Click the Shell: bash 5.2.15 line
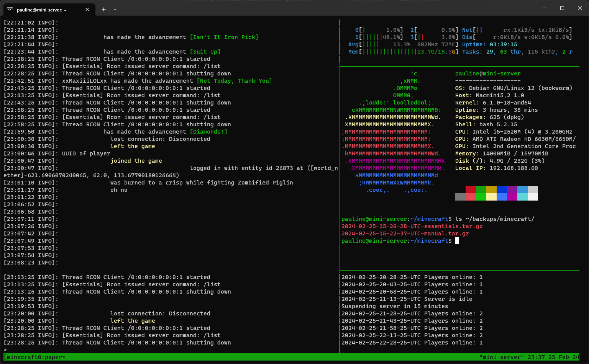This screenshot has height=364, width=589. pyautogui.click(x=486, y=124)
